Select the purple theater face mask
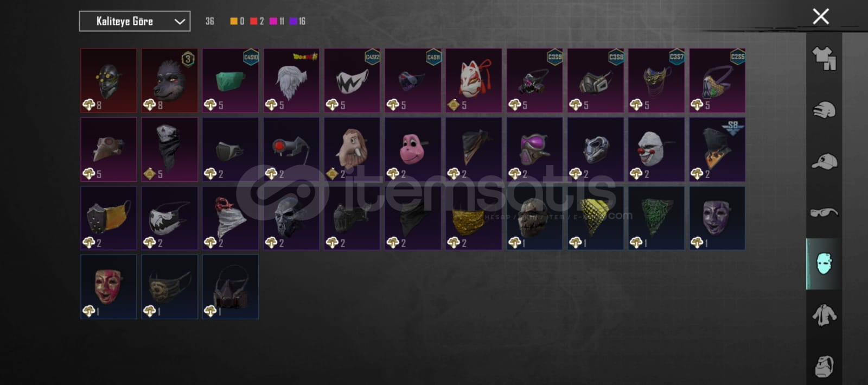The width and height of the screenshot is (868, 385). tap(717, 218)
